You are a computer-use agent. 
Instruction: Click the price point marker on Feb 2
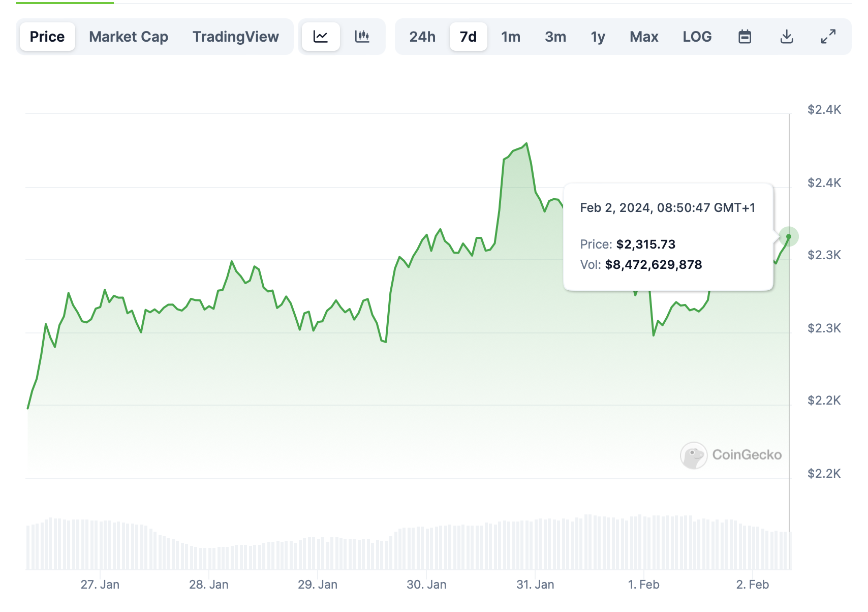click(789, 236)
